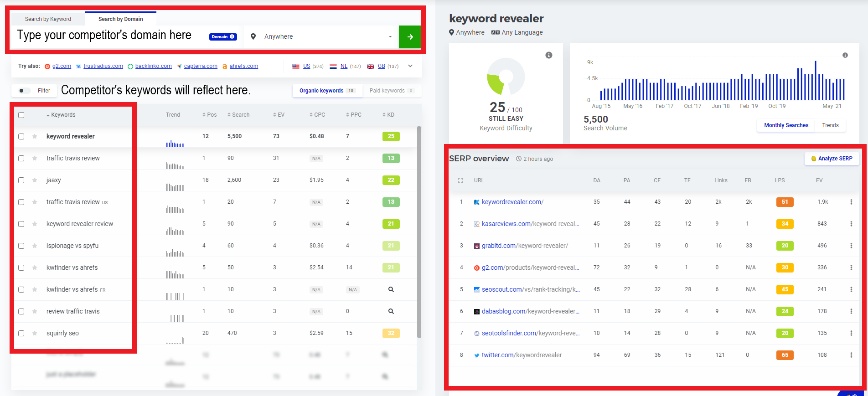868x396 pixels.
Task: Sort by EV column in keywords table
Action: 279,115
